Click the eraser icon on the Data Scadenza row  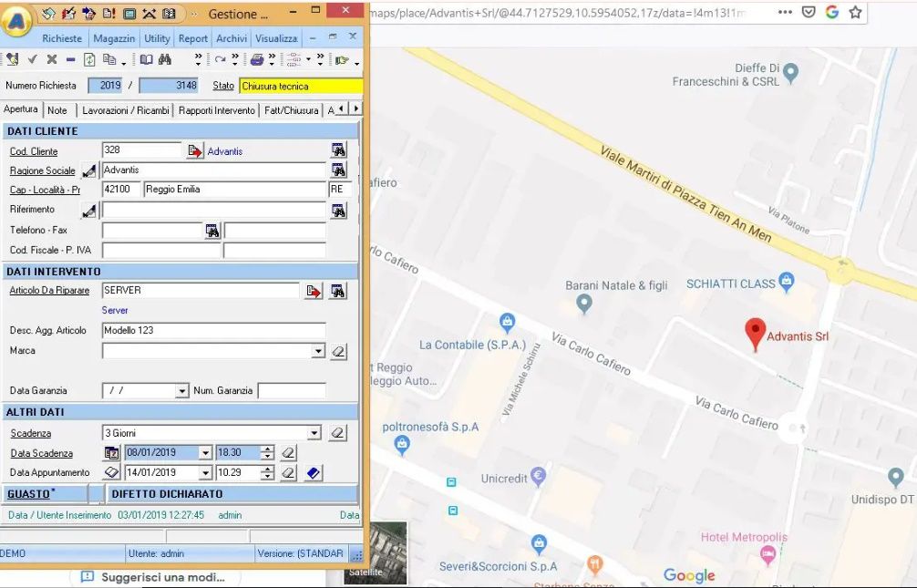point(288,453)
